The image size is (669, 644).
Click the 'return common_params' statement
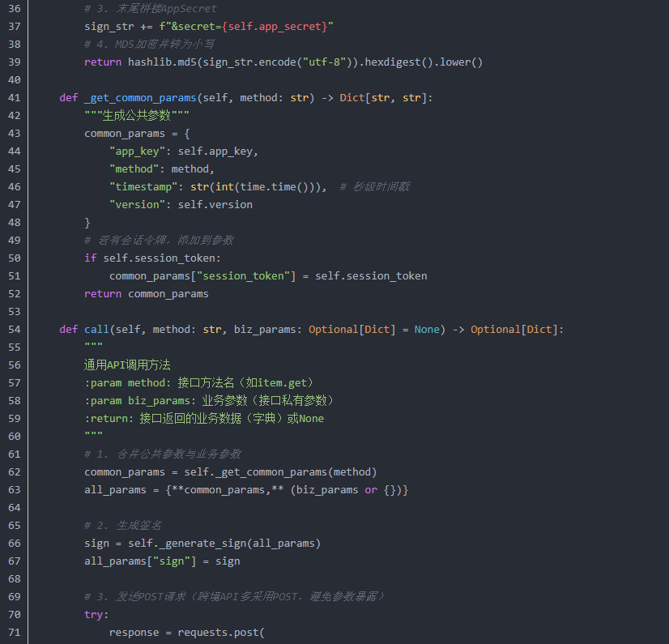(146, 294)
